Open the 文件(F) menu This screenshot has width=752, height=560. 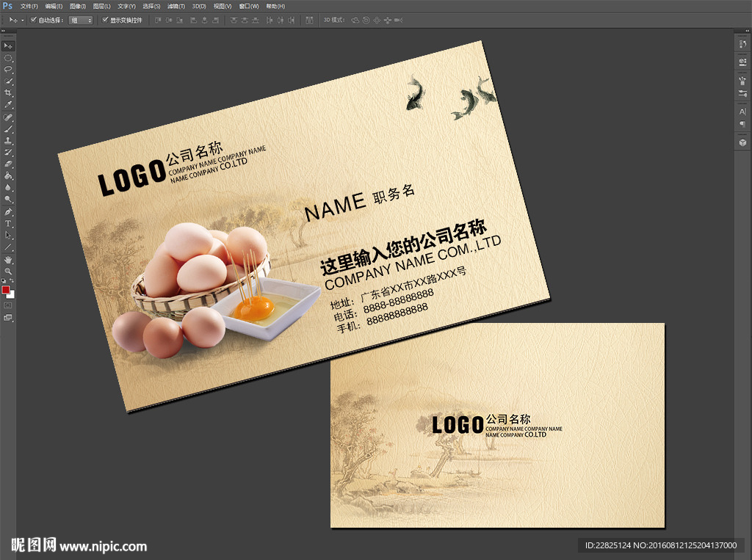(x=29, y=6)
